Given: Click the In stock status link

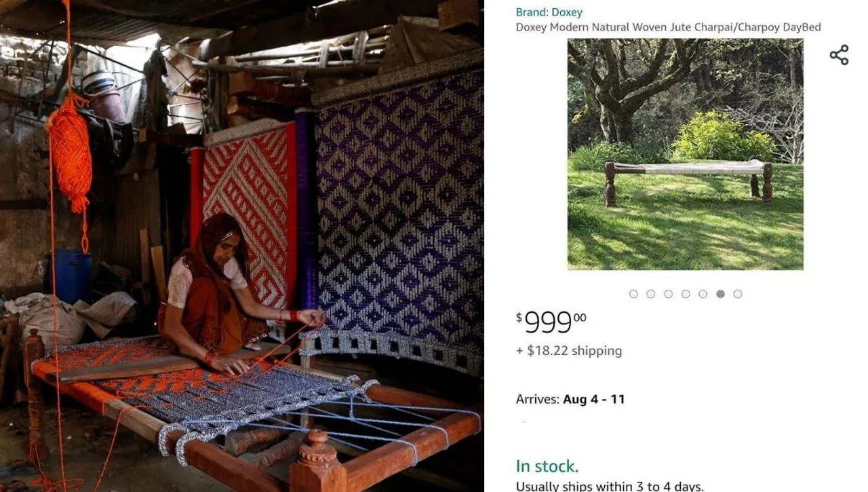Looking at the screenshot, I should [547, 466].
